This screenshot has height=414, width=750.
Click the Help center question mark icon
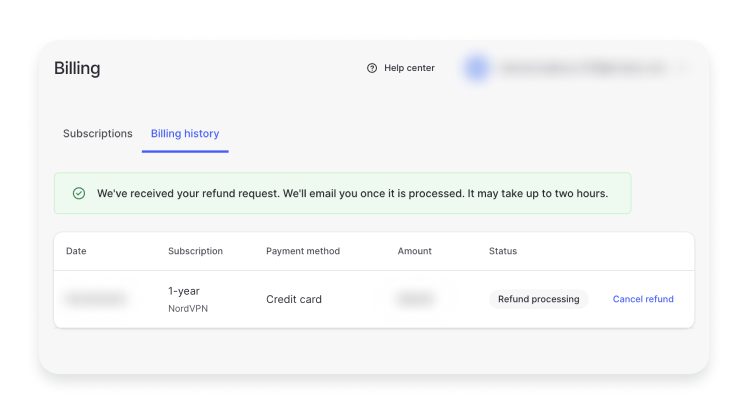pyautogui.click(x=372, y=68)
